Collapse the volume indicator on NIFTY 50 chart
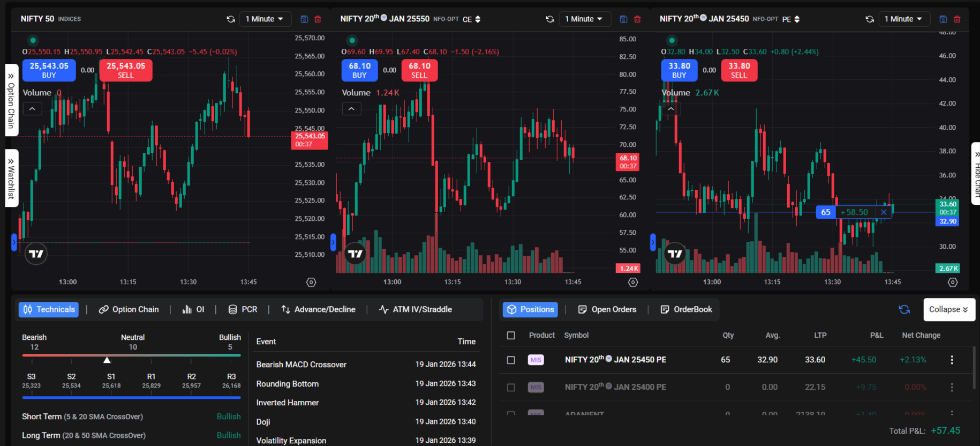This screenshot has height=446, width=980. [x=32, y=109]
